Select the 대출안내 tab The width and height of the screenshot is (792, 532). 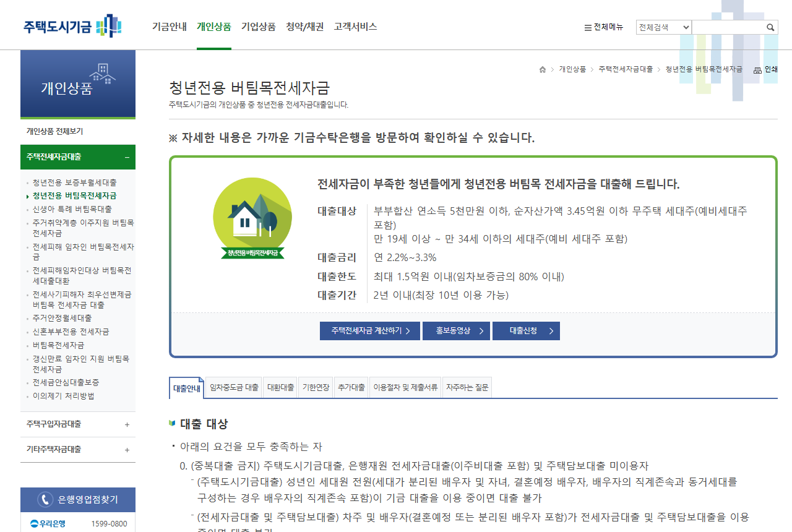pos(186,388)
